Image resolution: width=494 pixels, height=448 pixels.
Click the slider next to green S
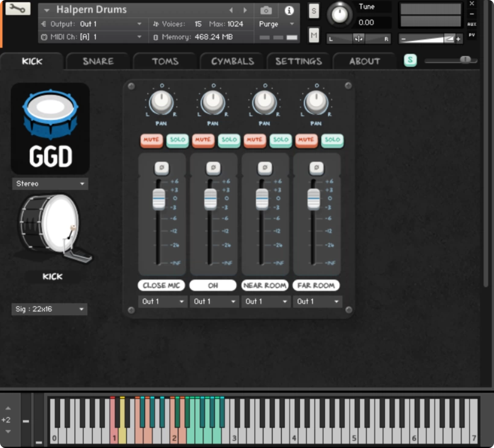click(451, 60)
